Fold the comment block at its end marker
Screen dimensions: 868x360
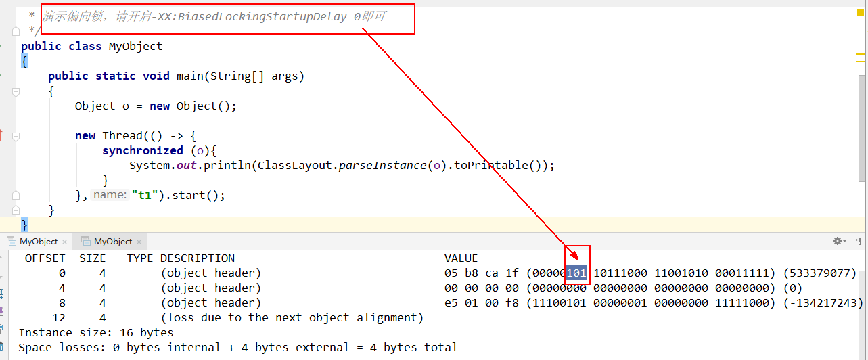[15, 31]
